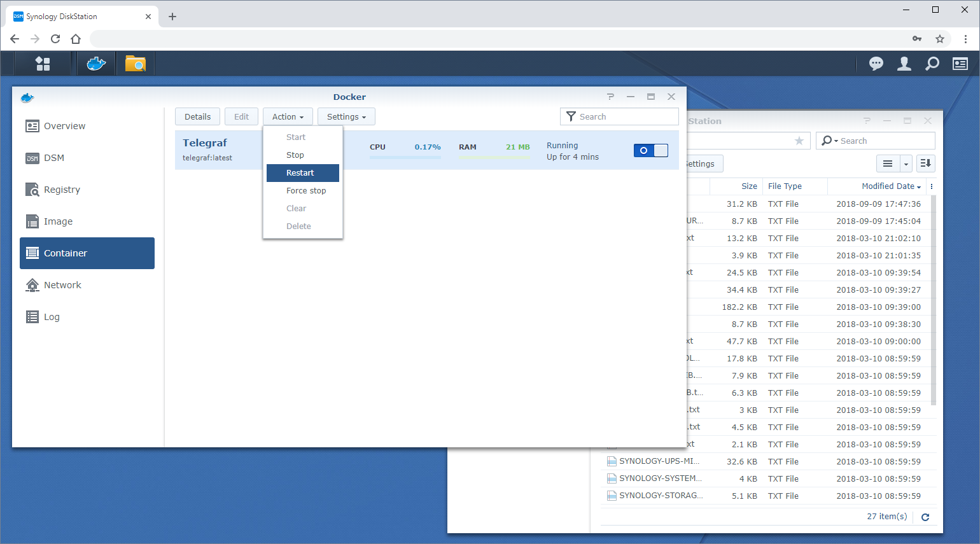Open the Overview section in Docker
The image size is (980, 544).
[x=87, y=126]
